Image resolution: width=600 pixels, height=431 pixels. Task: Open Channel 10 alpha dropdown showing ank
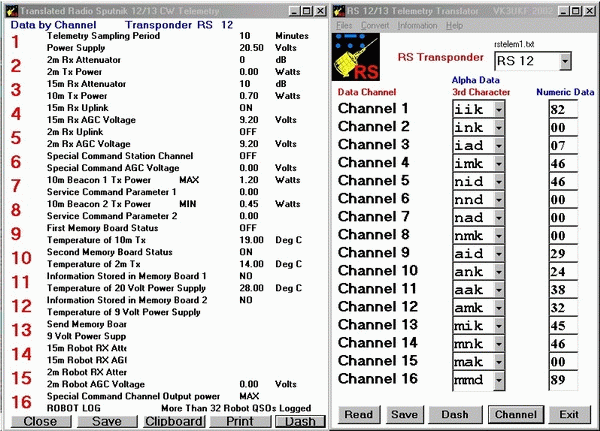point(499,271)
